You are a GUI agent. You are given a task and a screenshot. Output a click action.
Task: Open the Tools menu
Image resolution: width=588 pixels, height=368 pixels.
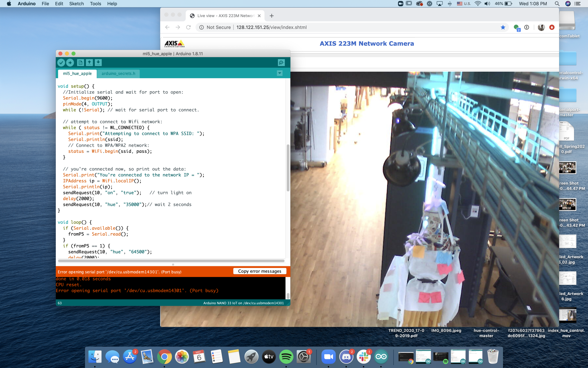click(95, 4)
